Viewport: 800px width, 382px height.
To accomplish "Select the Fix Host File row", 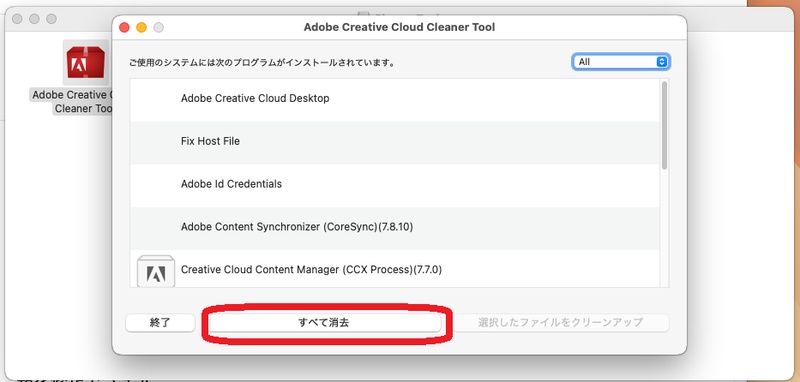I will coord(394,143).
